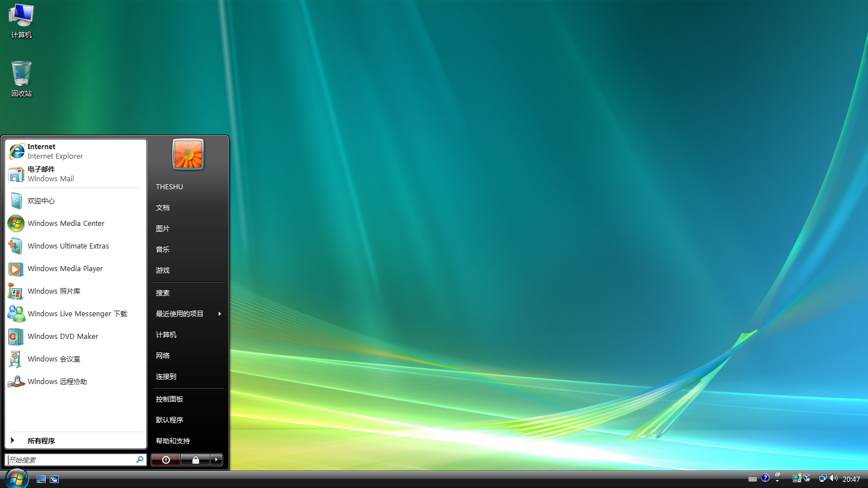Open the network connection tray icon
This screenshot has width=868, height=488.
(x=823, y=478)
